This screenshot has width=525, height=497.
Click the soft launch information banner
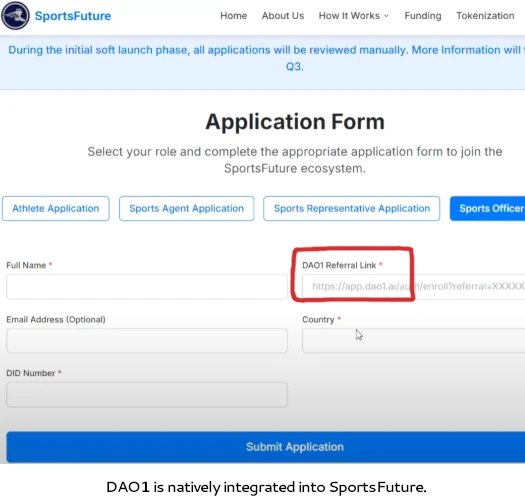tap(262, 63)
